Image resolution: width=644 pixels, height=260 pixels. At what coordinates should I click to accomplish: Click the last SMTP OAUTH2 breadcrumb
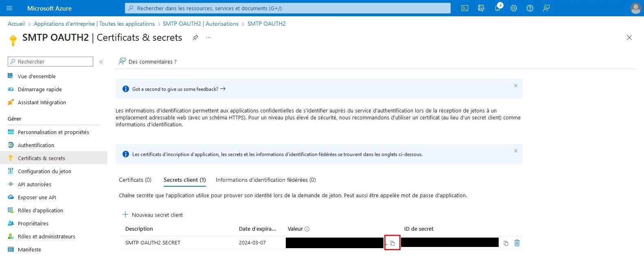267,24
